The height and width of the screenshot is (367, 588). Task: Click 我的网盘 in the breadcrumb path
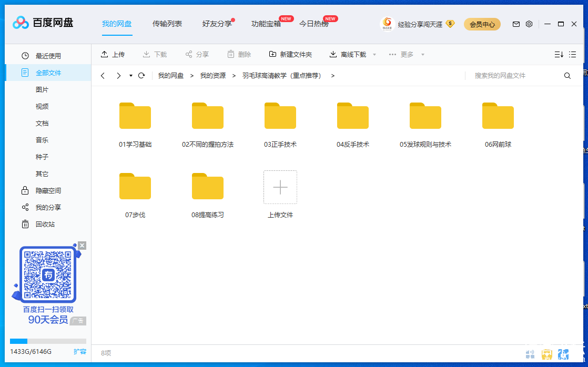[170, 75]
